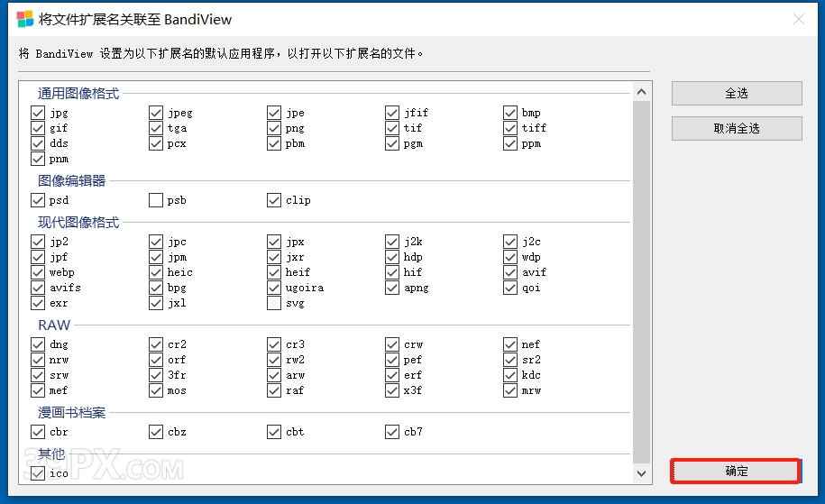Toggle the clip checkbox
Screen dimensions: 825x504
pos(274,200)
